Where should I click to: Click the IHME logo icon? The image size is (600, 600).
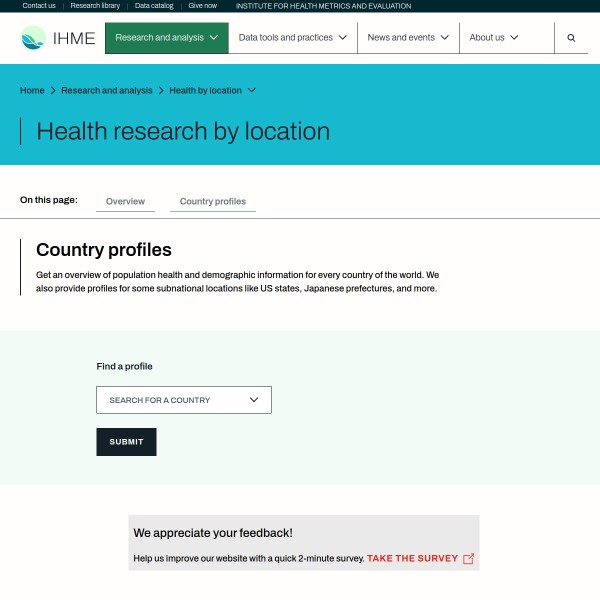click(34, 38)
